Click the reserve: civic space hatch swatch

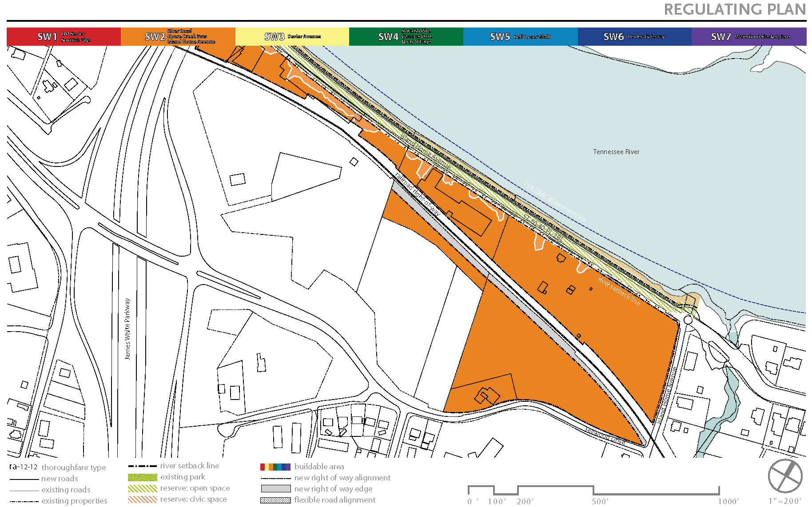[142, 499]
